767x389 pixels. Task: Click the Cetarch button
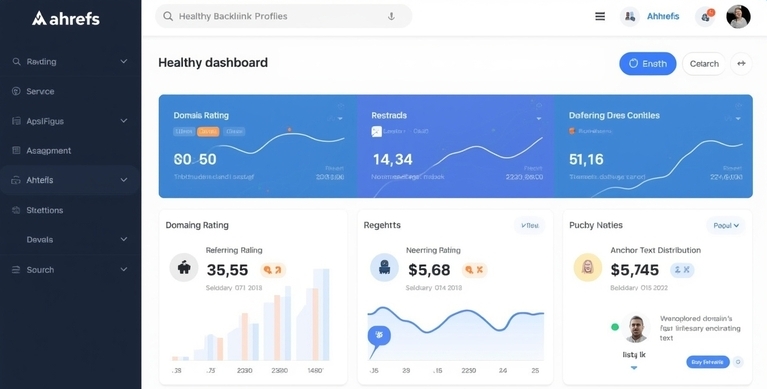[x=704, y=64]
